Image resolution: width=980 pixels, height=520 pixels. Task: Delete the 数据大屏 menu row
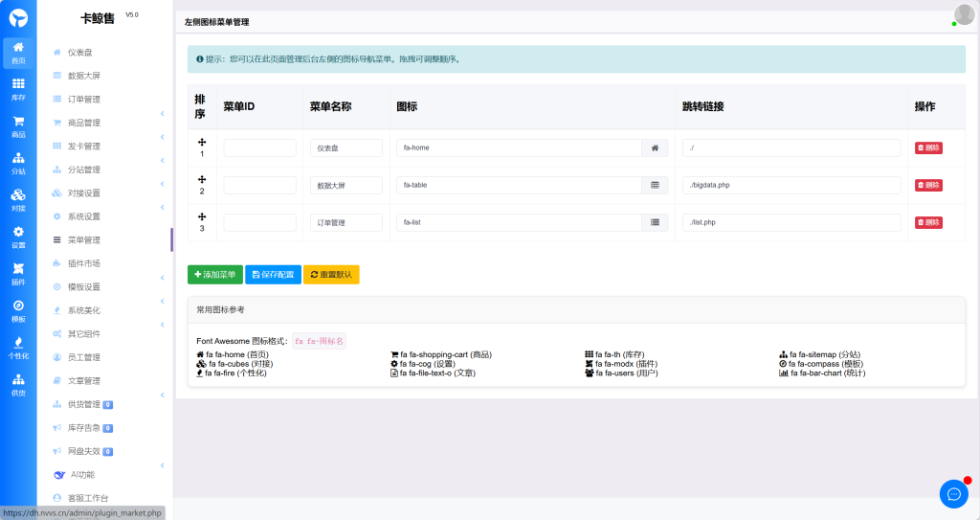[928, 185]
